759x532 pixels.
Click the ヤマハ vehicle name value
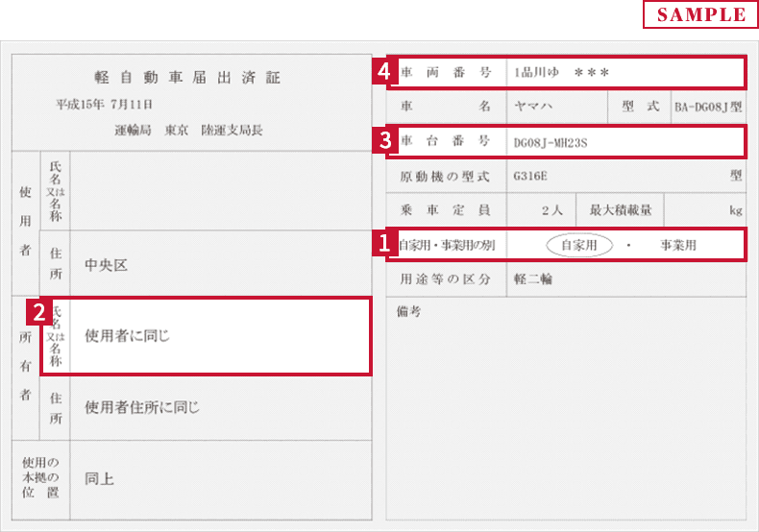(x=533, y=106)
